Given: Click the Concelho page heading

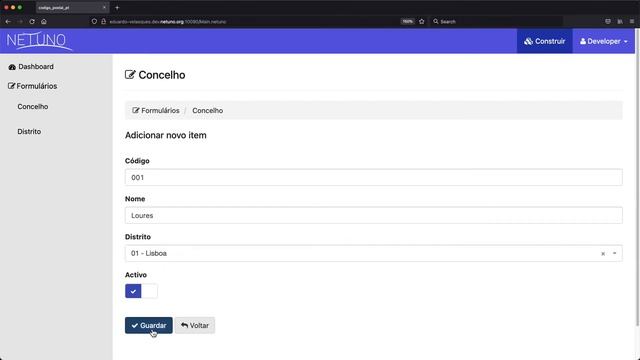Looking at the screenshot, I should pyautogui.click(x=155, y=75).
